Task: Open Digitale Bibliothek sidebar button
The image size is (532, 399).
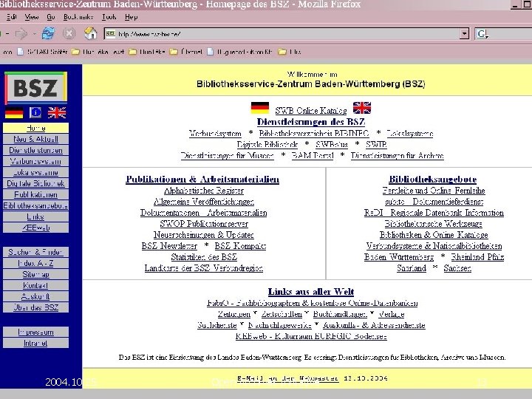Action: (35, 183)
